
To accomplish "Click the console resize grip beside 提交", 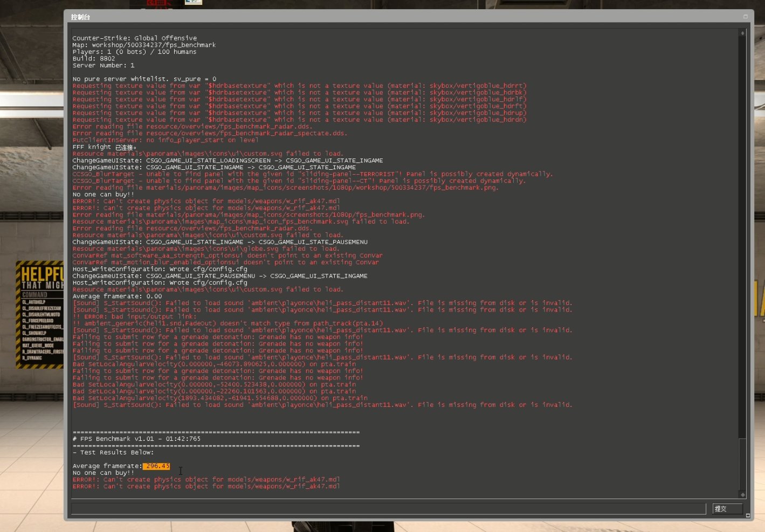I will click(748, 516).
